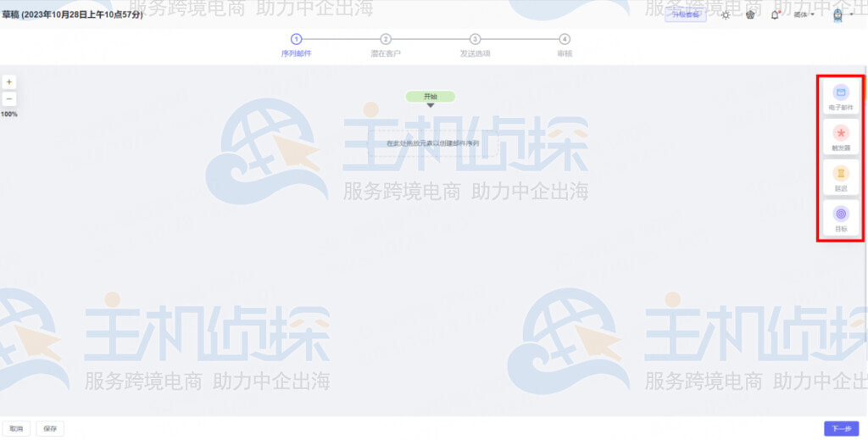
Task: Proceed with the 下一步 next button
Action: (841, 429)
